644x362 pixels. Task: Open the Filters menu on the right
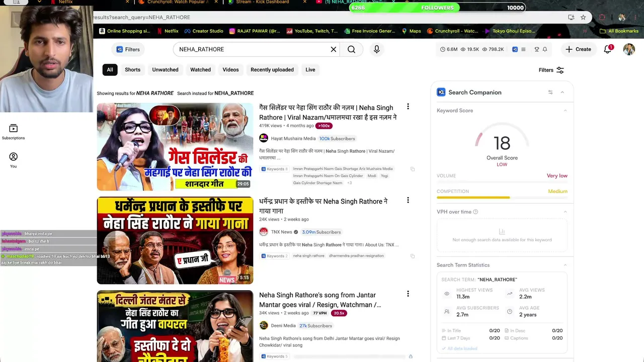[x=551, y=70]
